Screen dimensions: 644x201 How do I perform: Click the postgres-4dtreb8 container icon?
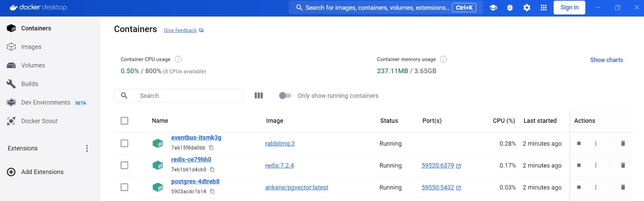click(158, 187)
